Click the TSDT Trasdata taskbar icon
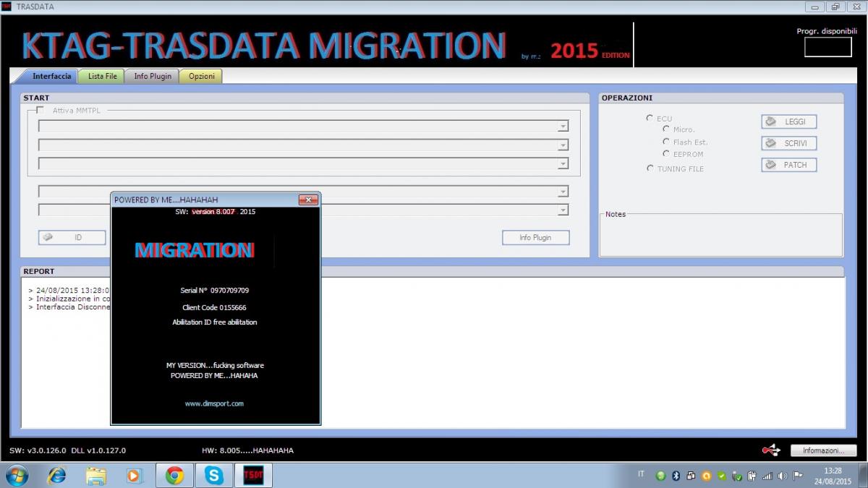Viewport: 868px width, 488px height. [253, 475]
